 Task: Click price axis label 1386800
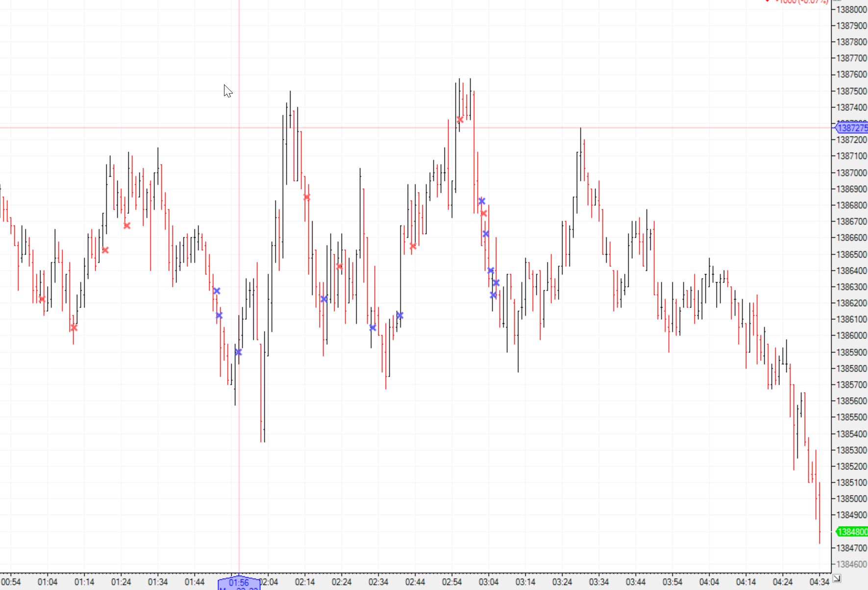[x=852, y=205]
